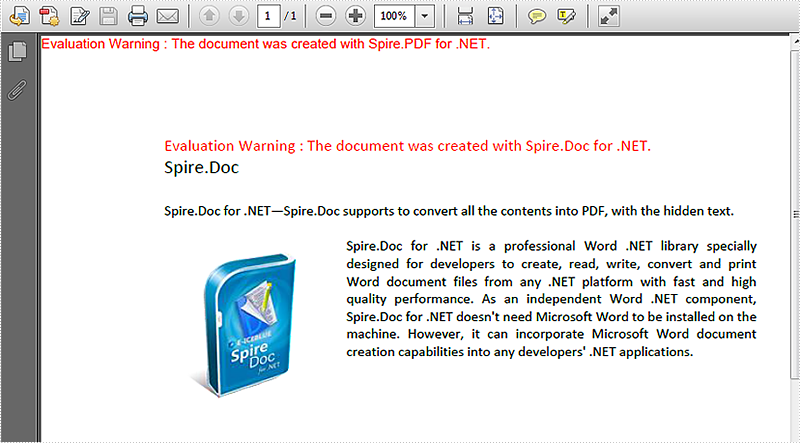
Task: Click the save floppy disk icon
Action: tap(108, 16)
